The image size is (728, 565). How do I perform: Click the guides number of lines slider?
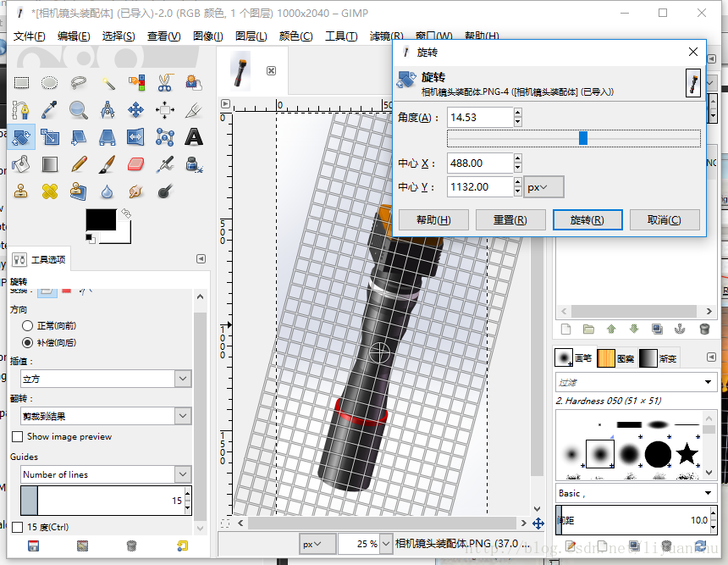[106, 501]
